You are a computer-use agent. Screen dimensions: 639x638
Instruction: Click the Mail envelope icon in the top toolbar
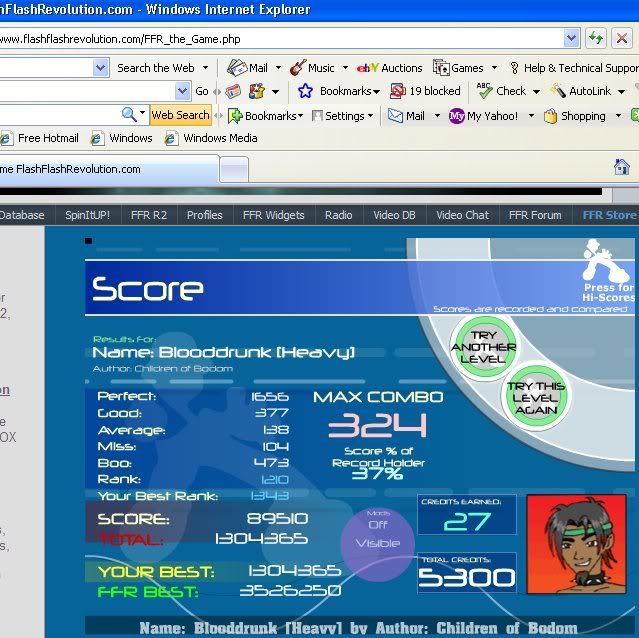[237, 68]
